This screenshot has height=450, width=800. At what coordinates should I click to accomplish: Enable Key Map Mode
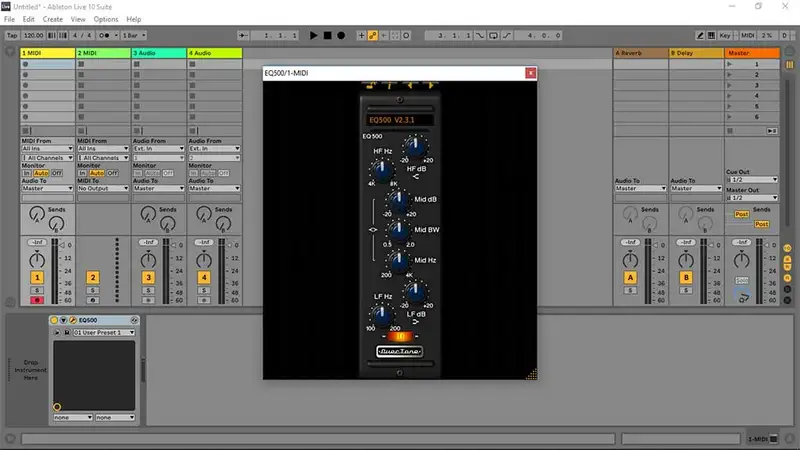pos(724,35)
